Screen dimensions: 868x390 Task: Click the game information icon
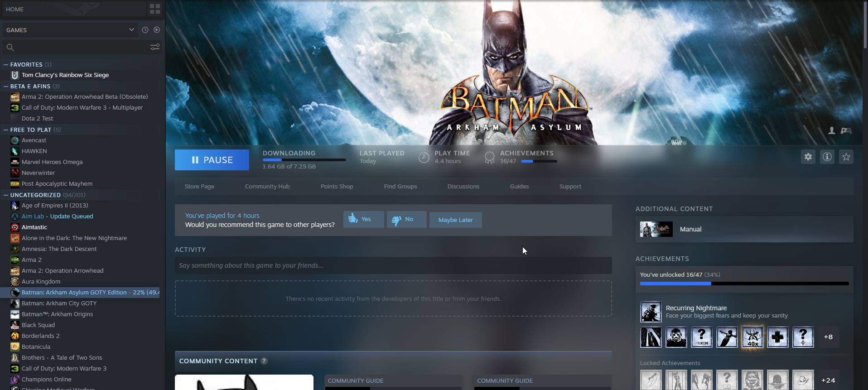click(827, 157)
